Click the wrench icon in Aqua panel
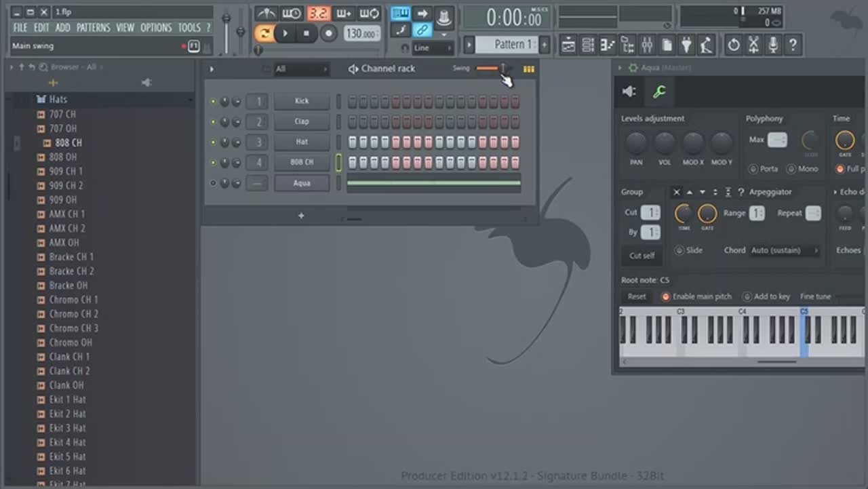 tap(659, 92)
